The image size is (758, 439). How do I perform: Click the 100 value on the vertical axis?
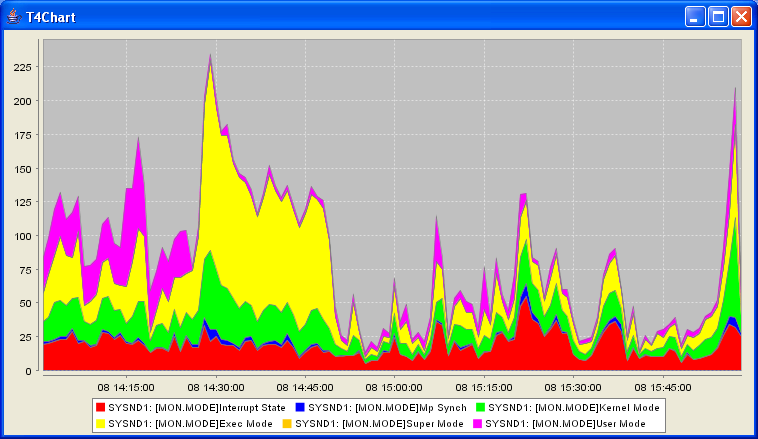(23, 236)
